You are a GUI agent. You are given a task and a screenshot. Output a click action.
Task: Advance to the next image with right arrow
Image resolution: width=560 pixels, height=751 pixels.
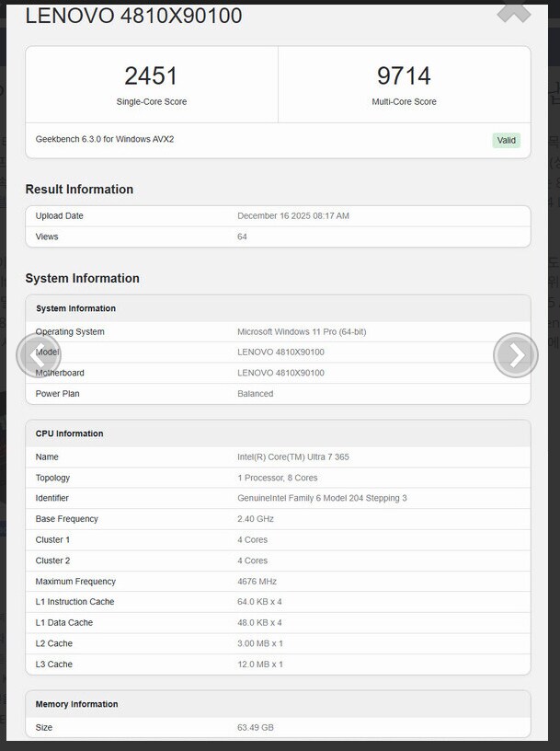click(516, 354)
